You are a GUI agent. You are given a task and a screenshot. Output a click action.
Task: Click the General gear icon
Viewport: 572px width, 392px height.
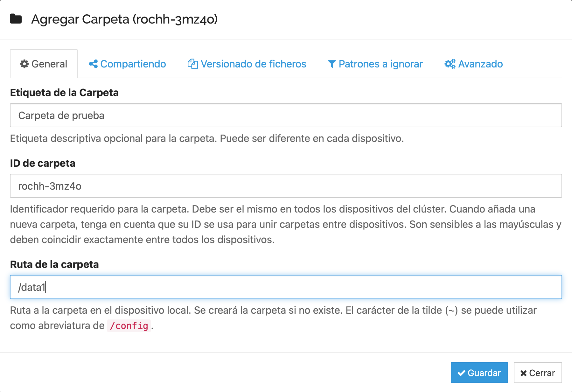[x=24, y=64]
